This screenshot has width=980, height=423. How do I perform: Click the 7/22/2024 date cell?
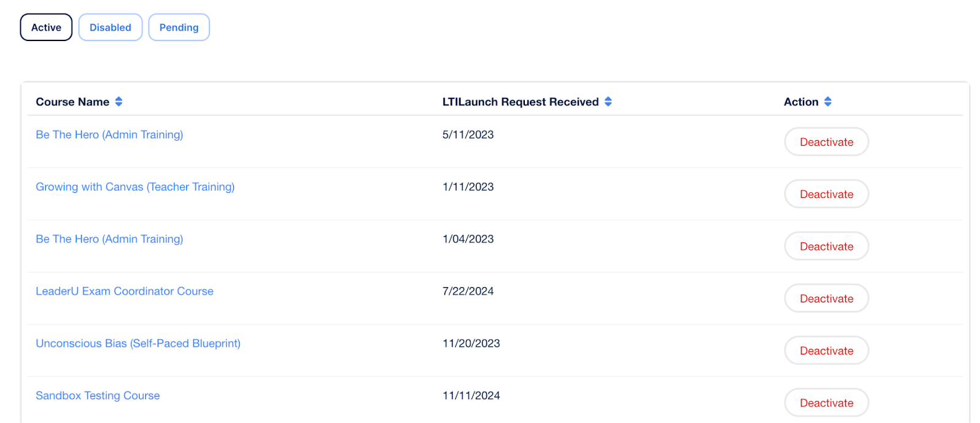coord(468,291)
